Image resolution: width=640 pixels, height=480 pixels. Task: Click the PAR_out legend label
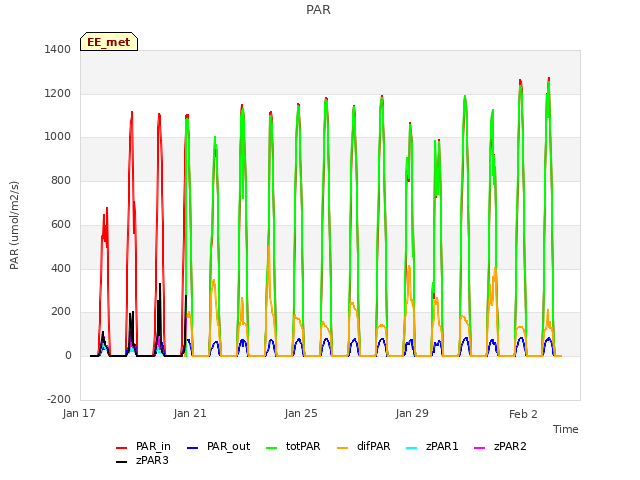point(228,447)
